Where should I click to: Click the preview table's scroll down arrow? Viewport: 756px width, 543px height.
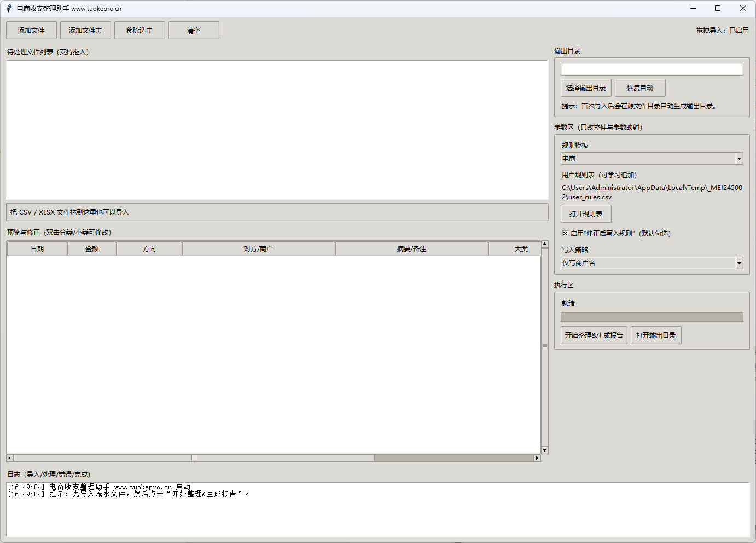pos(545,450)
